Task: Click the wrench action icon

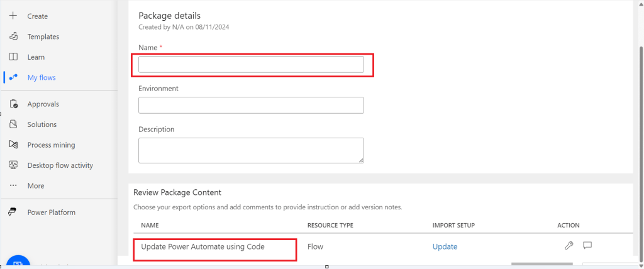Action: pyautogui.click(x=569, y=246)
